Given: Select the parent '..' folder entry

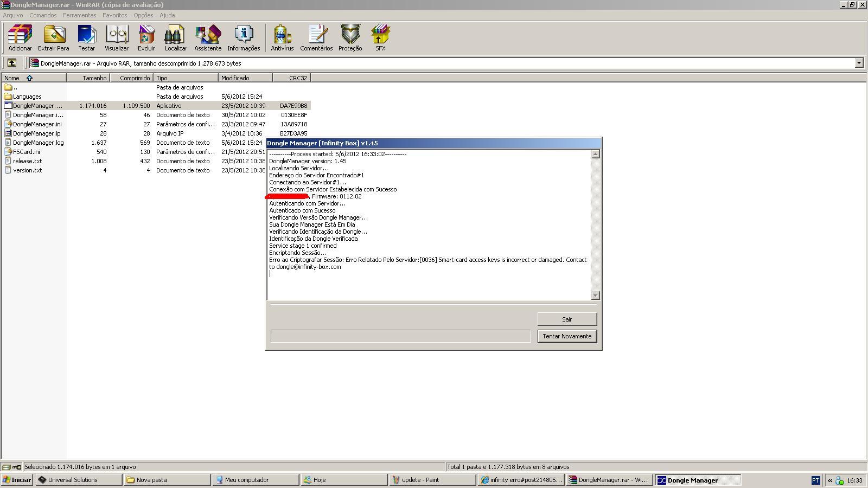Looking at the screenshot, I should [11, 87].
